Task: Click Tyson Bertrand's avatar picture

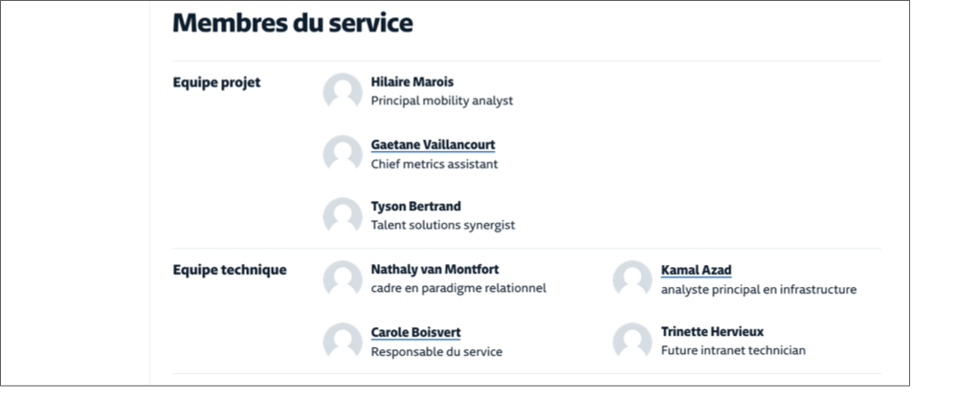Action: pos(343,215)
